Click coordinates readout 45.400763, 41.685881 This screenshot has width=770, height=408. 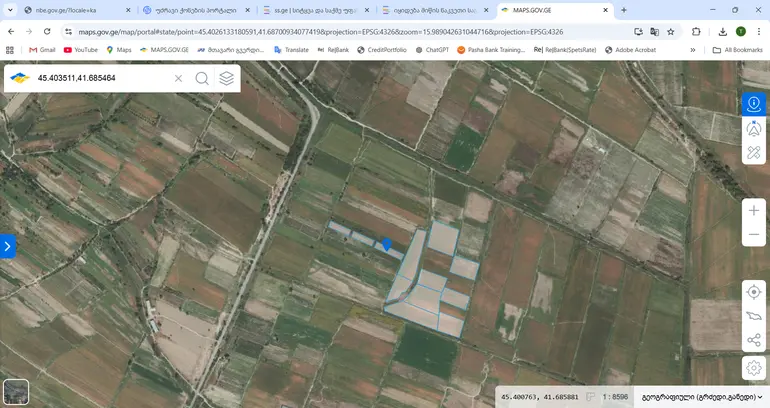540,397
